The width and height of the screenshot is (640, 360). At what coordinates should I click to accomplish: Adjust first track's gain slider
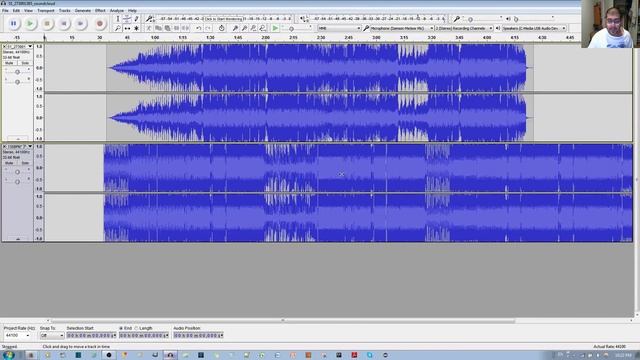(x=17, y=72)
